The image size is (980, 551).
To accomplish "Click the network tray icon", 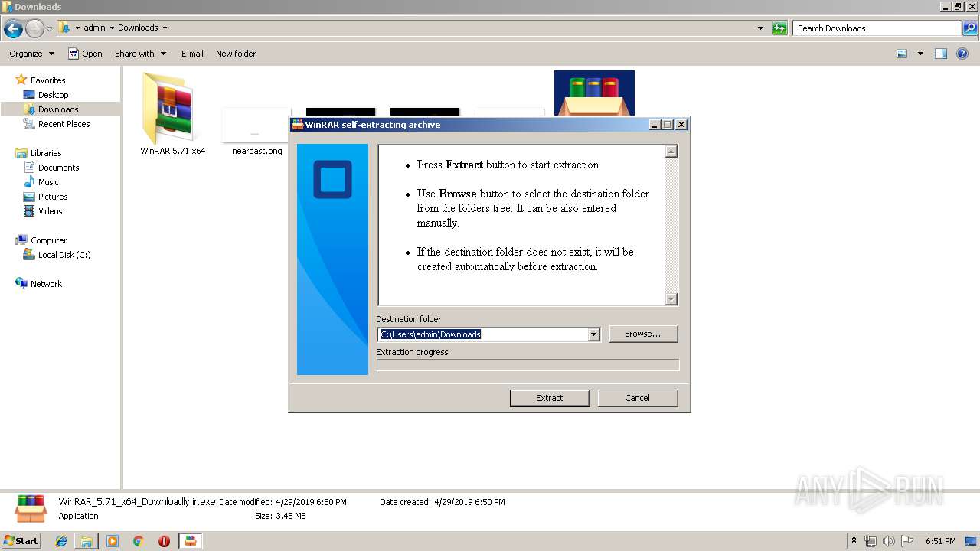I will [871, 541].
